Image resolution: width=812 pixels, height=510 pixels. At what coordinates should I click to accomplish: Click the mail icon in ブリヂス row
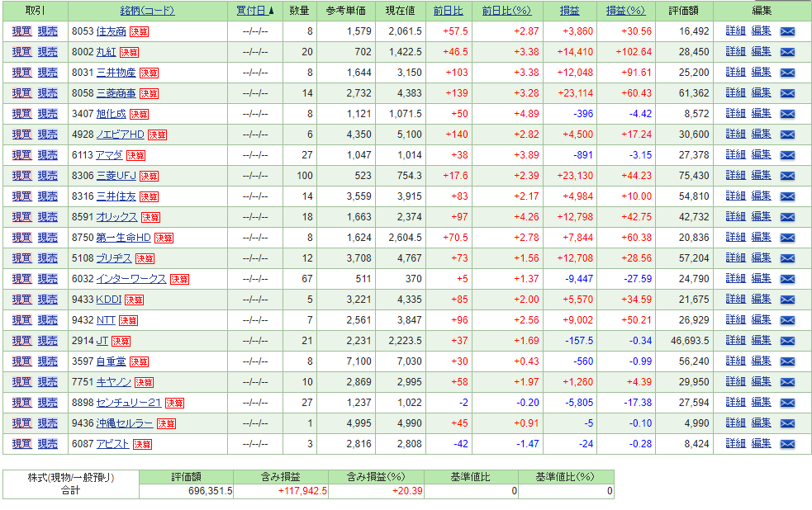pyautogui.click(x=787, y=258)
